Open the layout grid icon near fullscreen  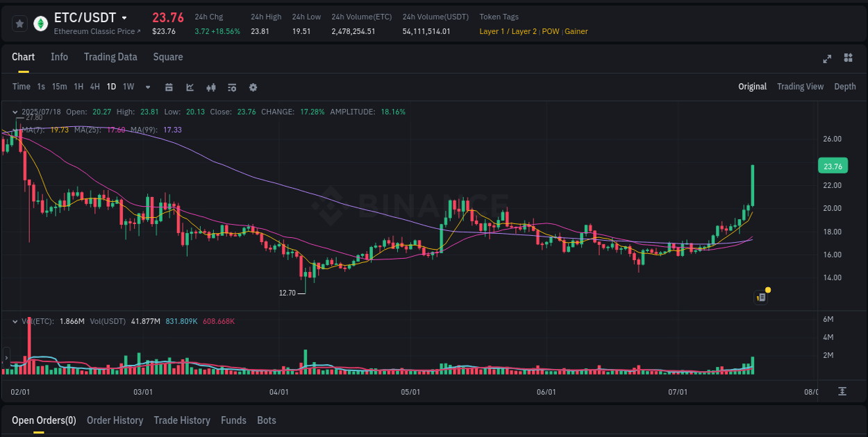(x=848, y=59)
